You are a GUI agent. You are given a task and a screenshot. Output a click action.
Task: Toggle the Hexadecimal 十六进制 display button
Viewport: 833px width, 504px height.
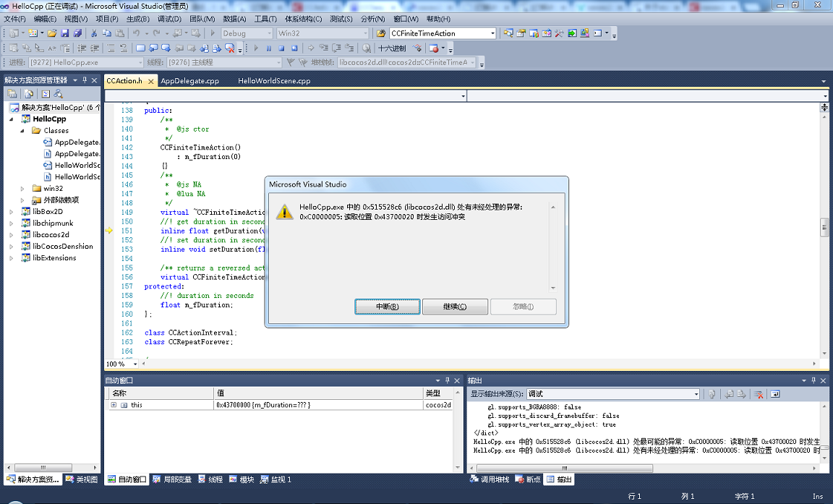(392, 48)
